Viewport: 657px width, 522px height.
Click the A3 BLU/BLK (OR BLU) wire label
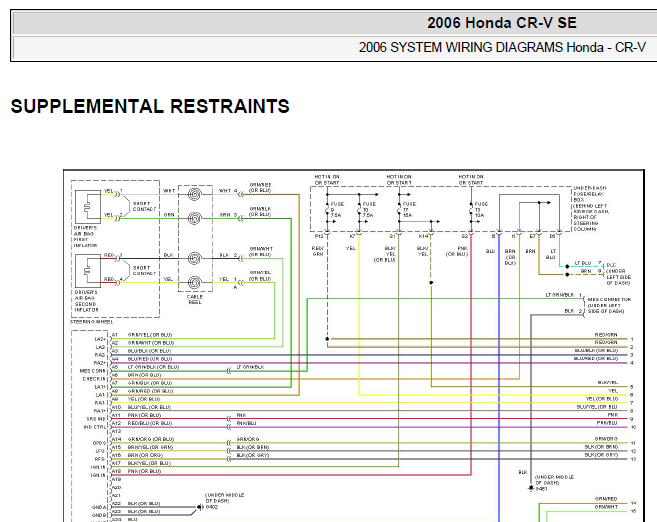coord(149,351)
